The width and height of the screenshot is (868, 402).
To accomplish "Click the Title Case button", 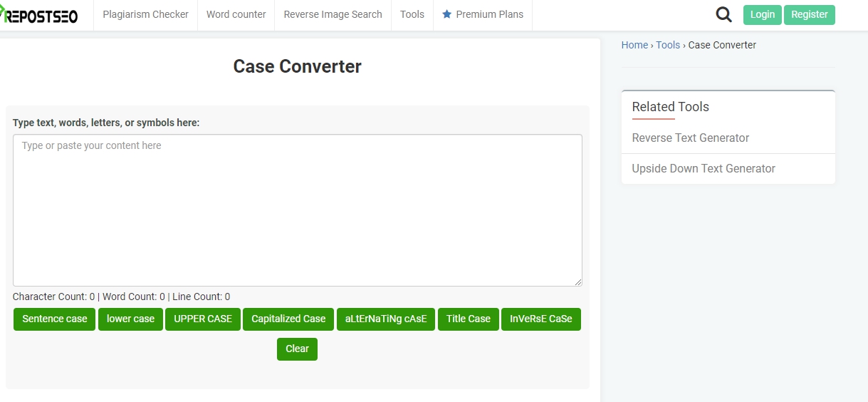I will pos(468,319).
